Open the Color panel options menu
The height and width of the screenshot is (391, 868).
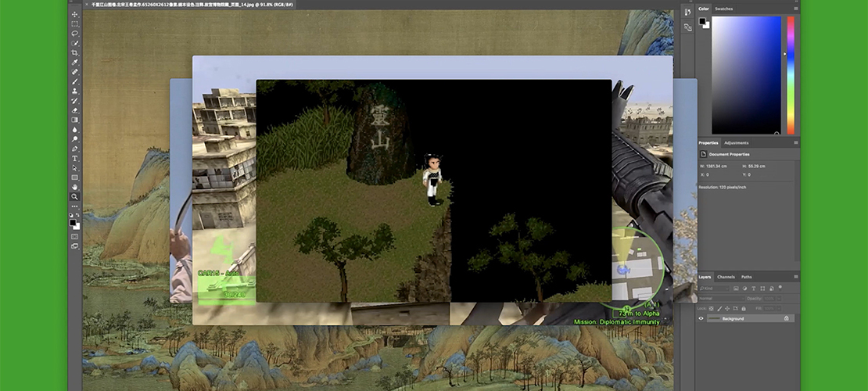pyautogui.click(x=796, y=9)
